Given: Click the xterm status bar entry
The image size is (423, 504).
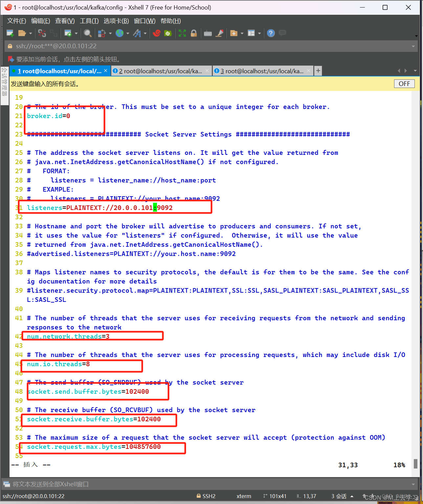Looking at the screenshot, I should (x=244, y=496).
